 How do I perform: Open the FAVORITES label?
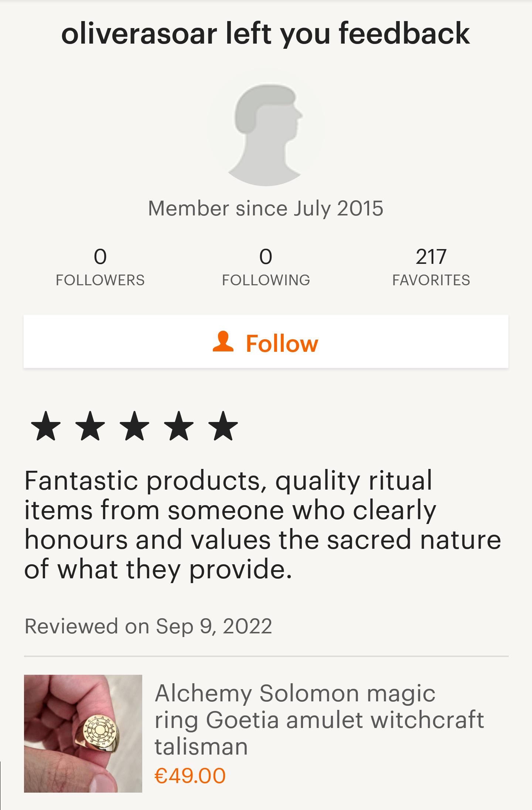point(431,280)
